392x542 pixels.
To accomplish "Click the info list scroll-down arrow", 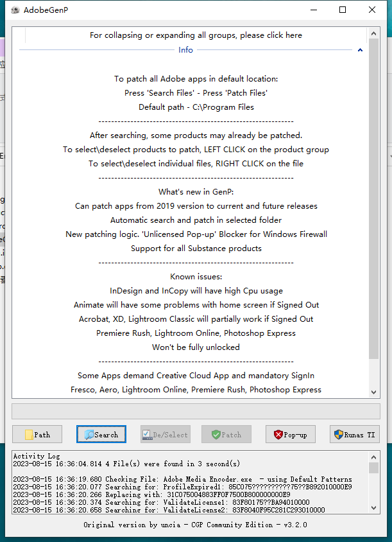I will coord(373,392).
